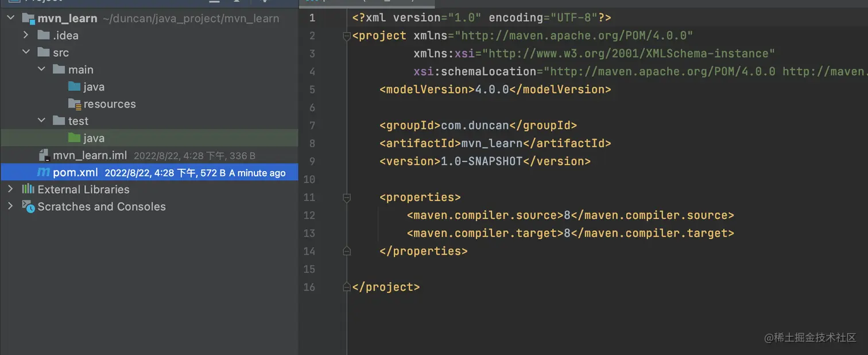
Task: Click line number 5 in gutter
Action: [x=312, y=90]
